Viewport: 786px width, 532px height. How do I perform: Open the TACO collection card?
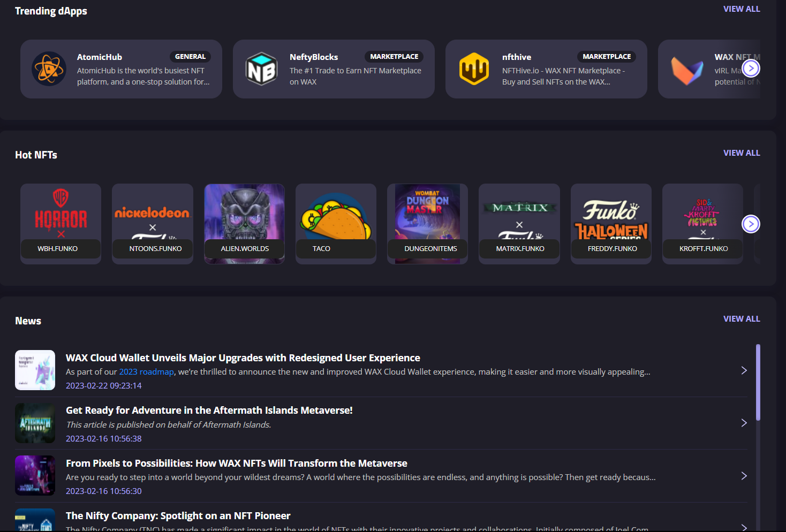[336, 224]
